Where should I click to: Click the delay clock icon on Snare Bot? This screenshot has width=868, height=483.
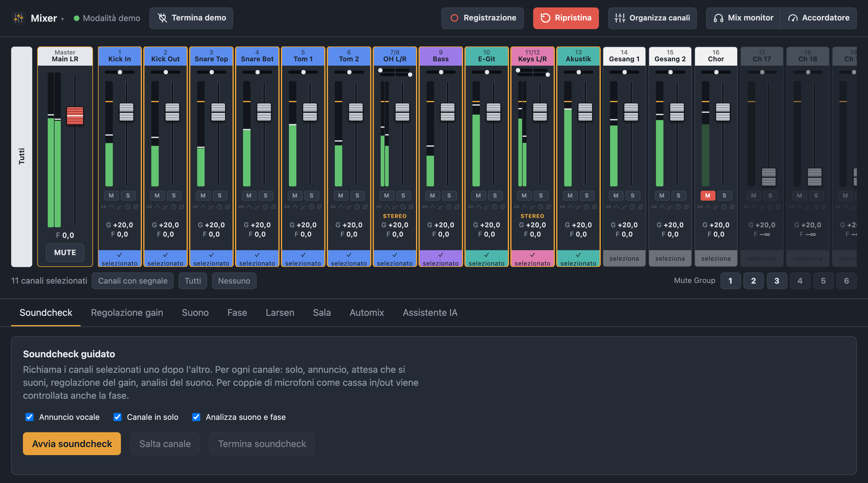coord(265,207)
